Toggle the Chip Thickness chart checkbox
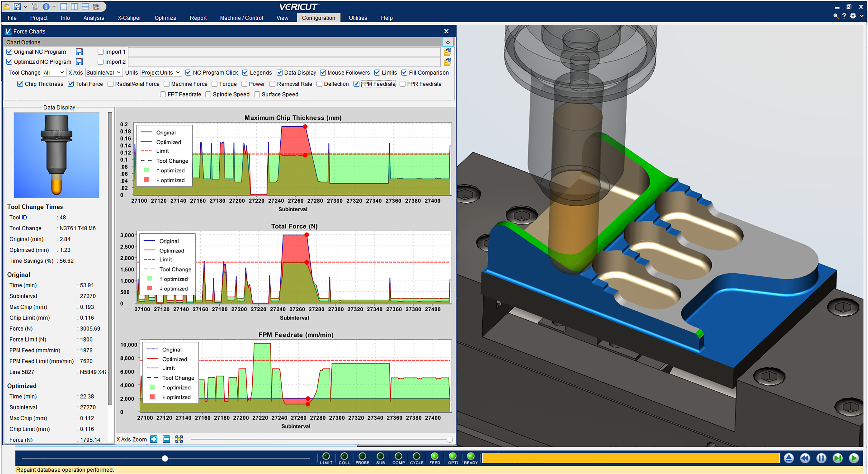Screen dimensions: 868x474 (20, 84)
